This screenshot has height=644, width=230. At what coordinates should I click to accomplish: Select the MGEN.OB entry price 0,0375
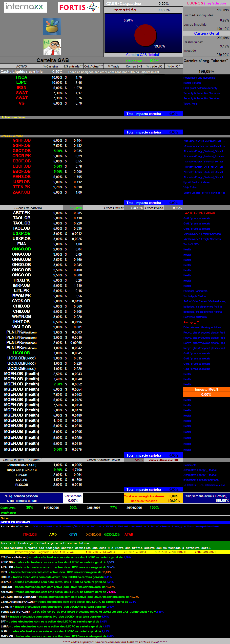click(x=77, y=449)
